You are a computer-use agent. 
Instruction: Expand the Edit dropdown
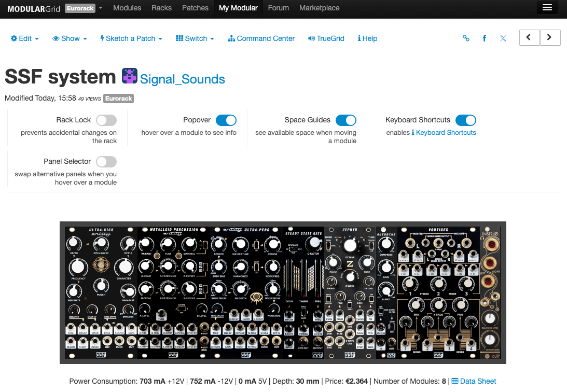click(x=24, y=38)
